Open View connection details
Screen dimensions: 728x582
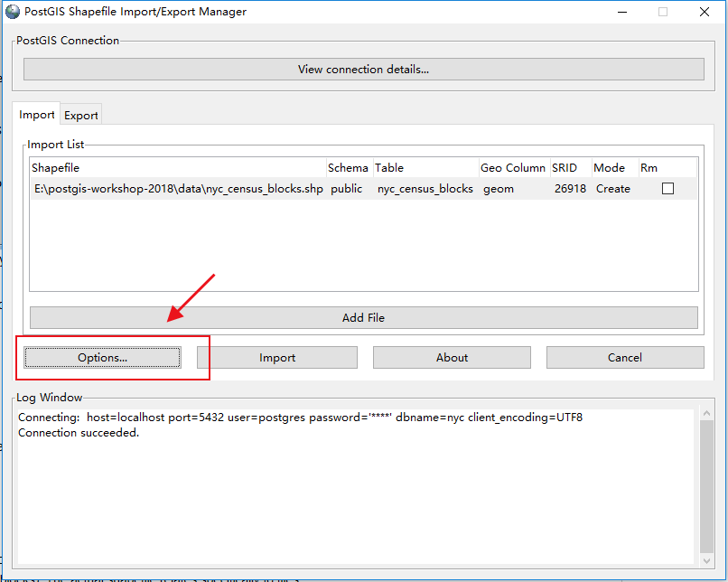pyautogui.click(x=363, y=70)
